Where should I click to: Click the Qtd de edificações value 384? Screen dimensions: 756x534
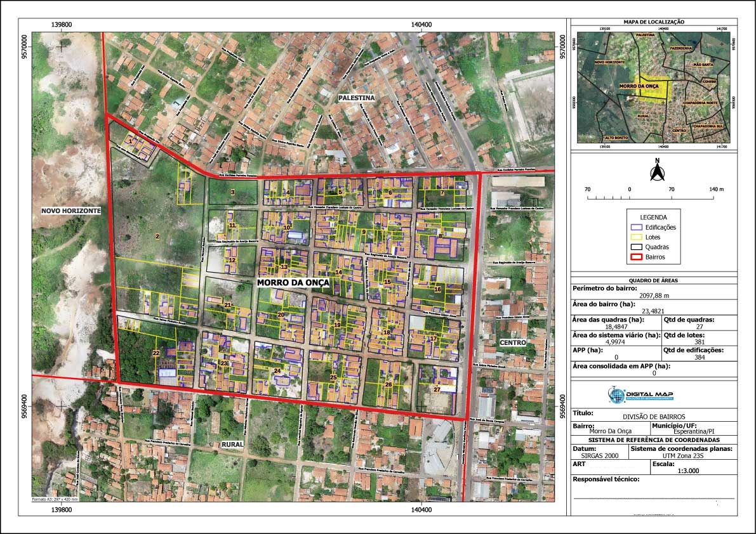(x=699, y=357)
